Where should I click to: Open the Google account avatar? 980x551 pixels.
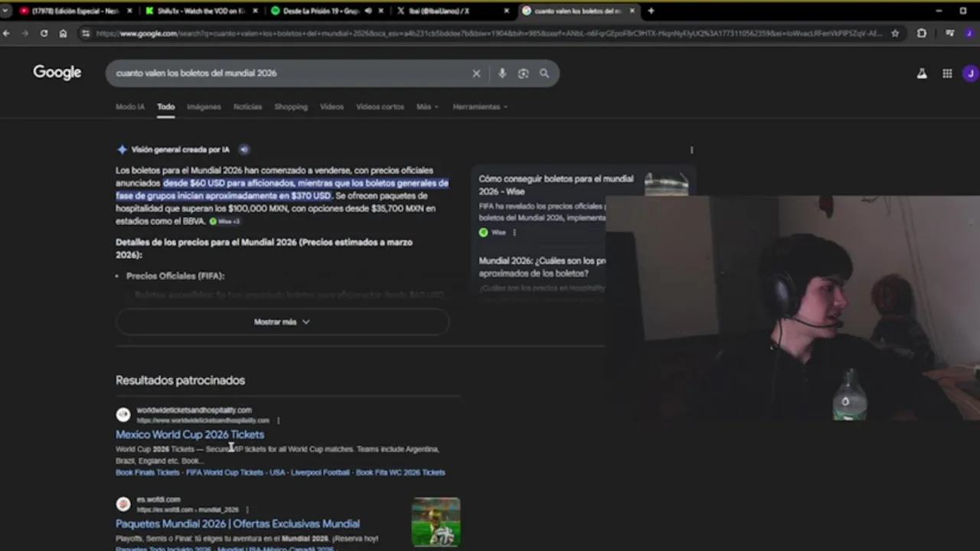tap(971, 73)
